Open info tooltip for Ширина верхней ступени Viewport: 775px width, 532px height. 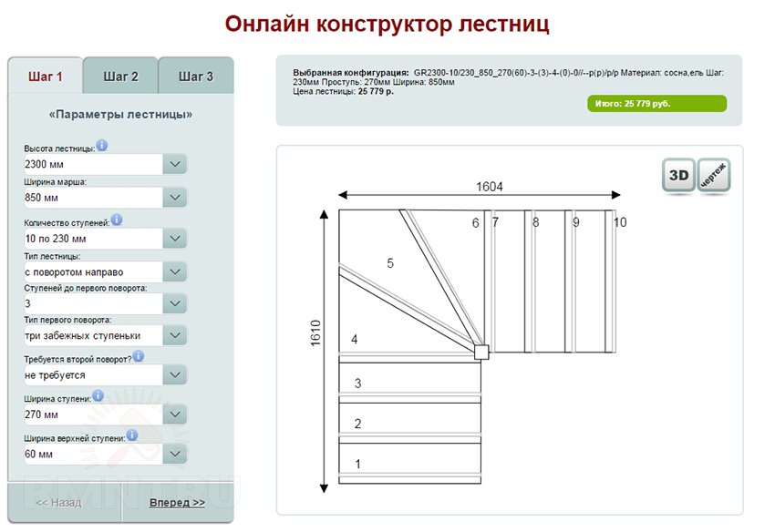pyautogui.click(x=131, y=435)
